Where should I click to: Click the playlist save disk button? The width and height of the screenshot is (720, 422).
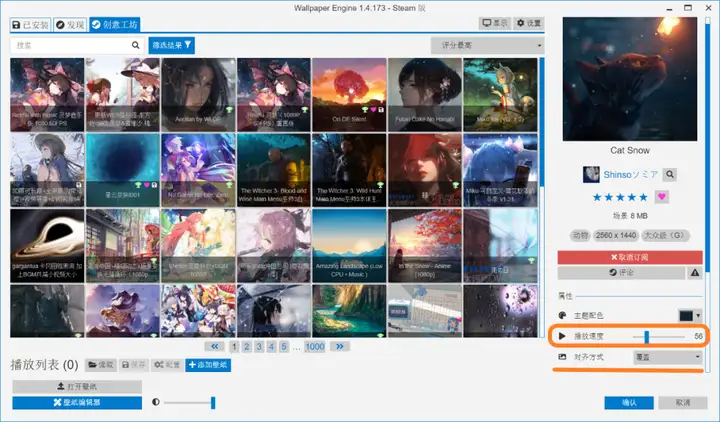[x=133, y=365]
